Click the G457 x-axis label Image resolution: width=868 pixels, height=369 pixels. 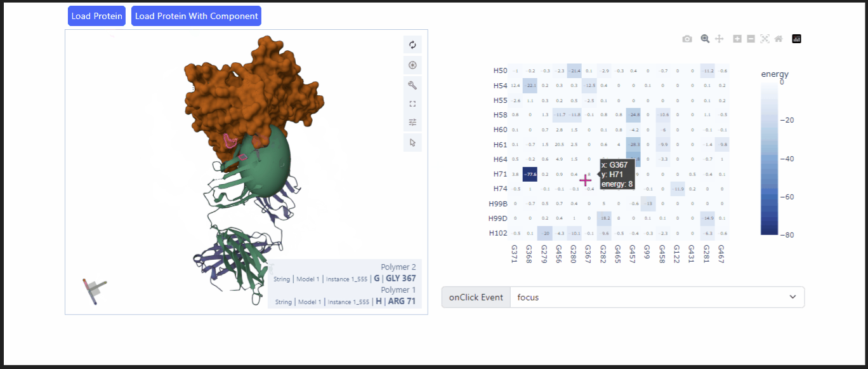click(x=633, y=253)
